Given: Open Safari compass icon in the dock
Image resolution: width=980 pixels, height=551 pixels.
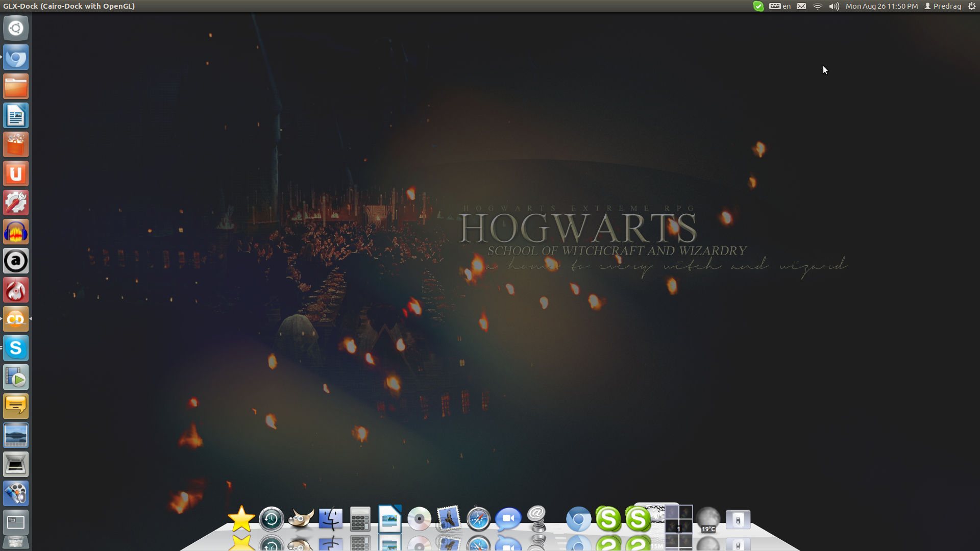Looking at the screenshot, I should (478, 519).
